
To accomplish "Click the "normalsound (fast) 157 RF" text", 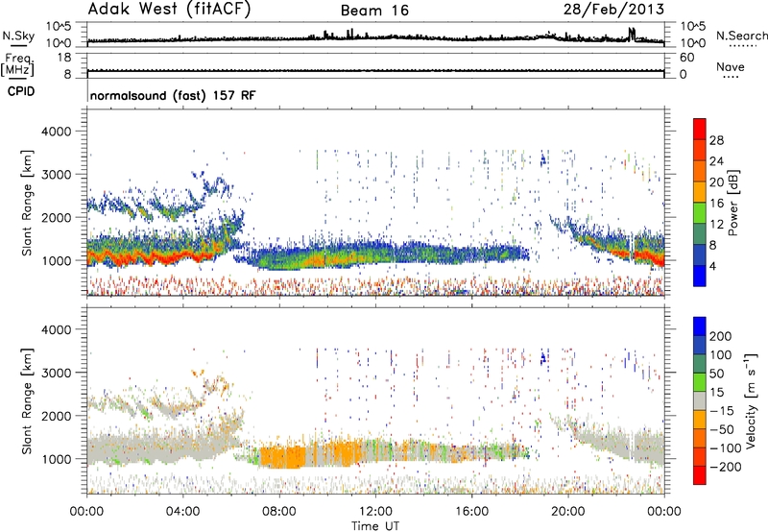I will coord(173,95).
